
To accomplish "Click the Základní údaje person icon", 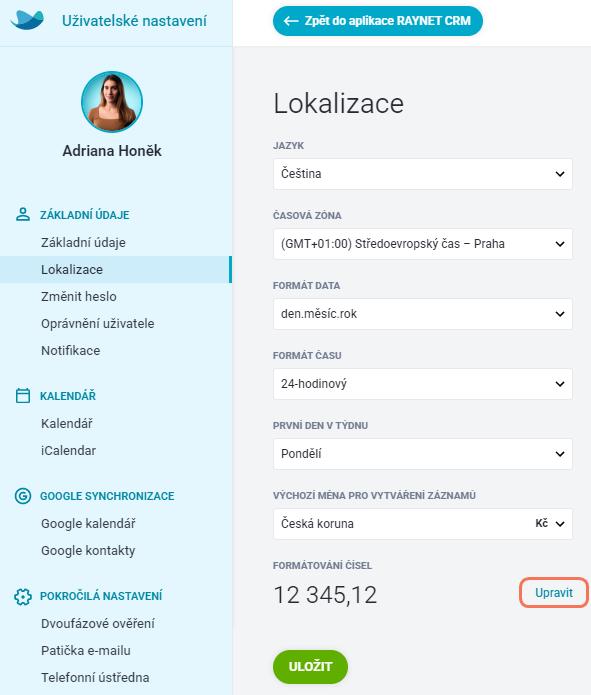I will [23, 215].
